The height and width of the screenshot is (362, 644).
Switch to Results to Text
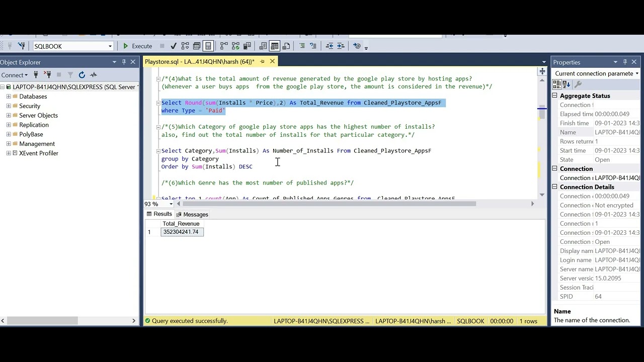pos(263,46)
